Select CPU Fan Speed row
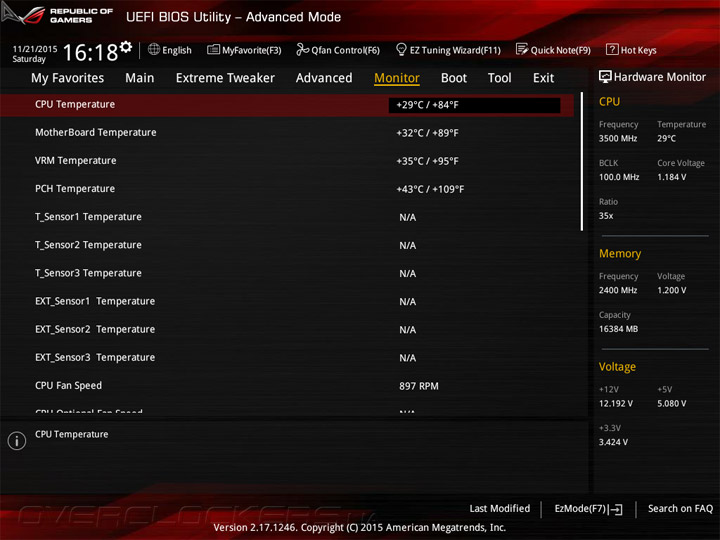The width and height of the screenshot is (720, 540). click(x=287, y=386)
